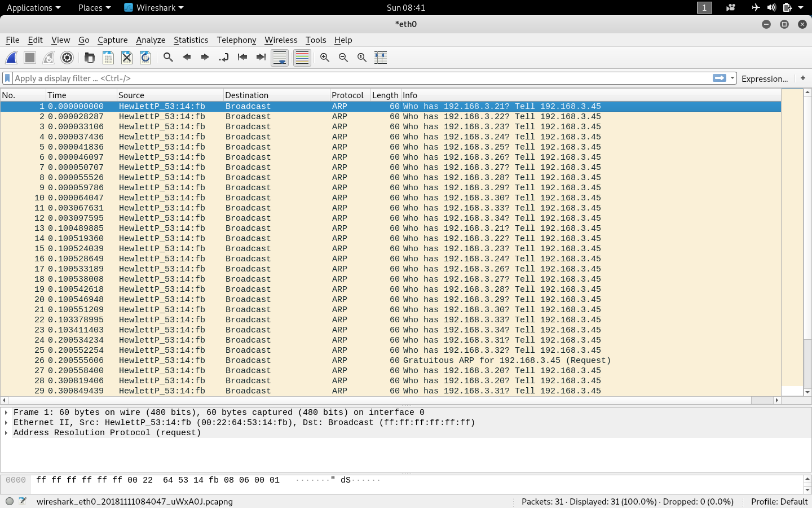
Task: Reload this capture file icon
Action: pyautogui.click(x=145, y=58)
